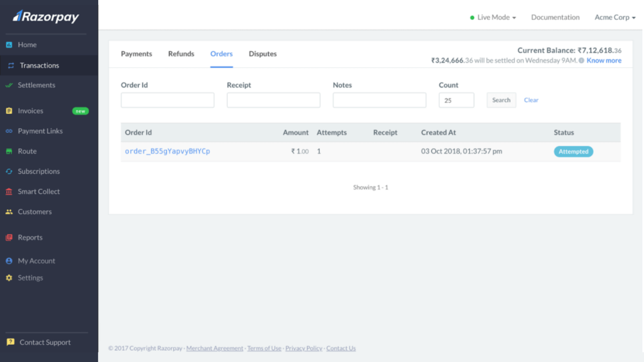Click the Settings gear icon
This screenshot has width=644, height=362.
tap(9, 278)
